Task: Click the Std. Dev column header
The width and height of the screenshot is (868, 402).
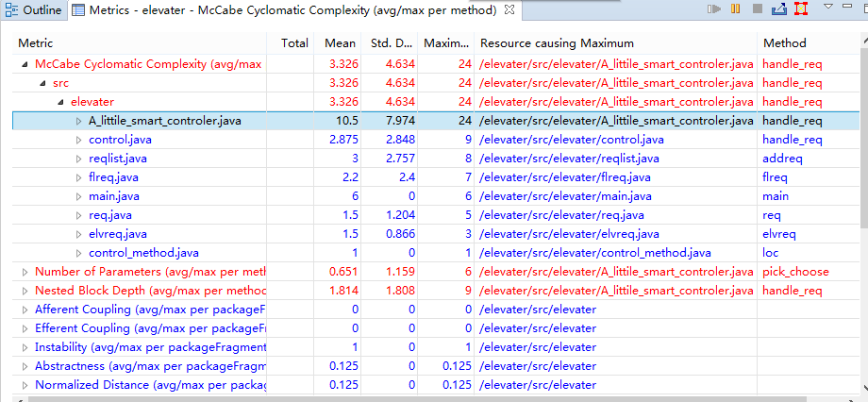Action: (x=390, y=43)
